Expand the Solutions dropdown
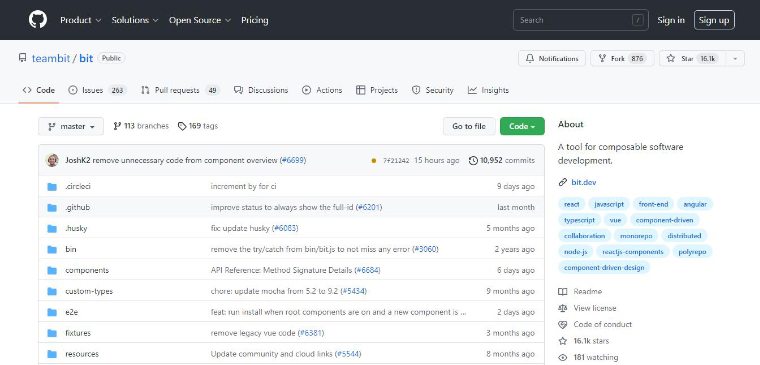Screen dimensions: 760x365 pos(135,20)
